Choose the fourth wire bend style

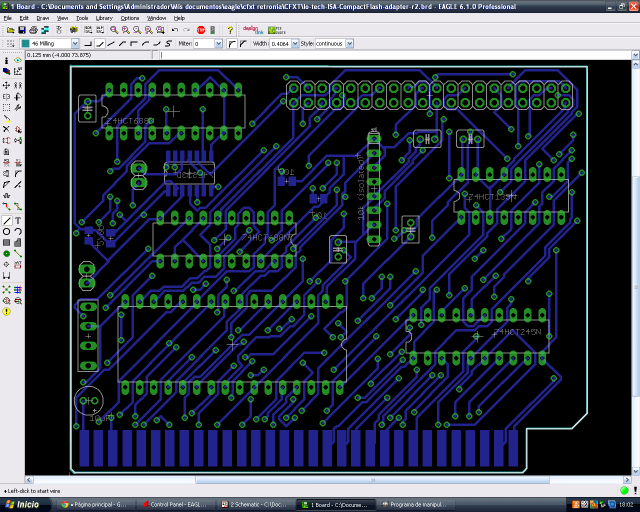122,44
